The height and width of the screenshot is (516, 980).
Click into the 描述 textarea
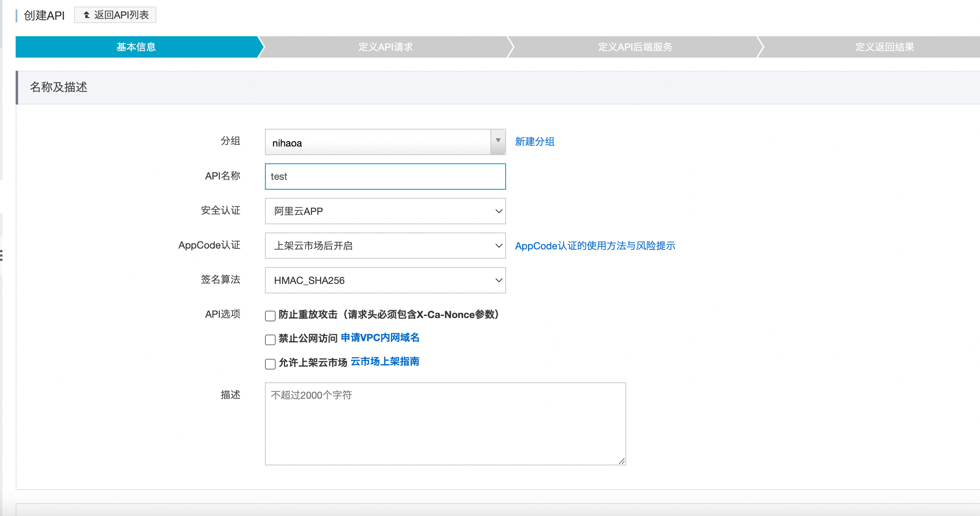(x=446, y=424)
